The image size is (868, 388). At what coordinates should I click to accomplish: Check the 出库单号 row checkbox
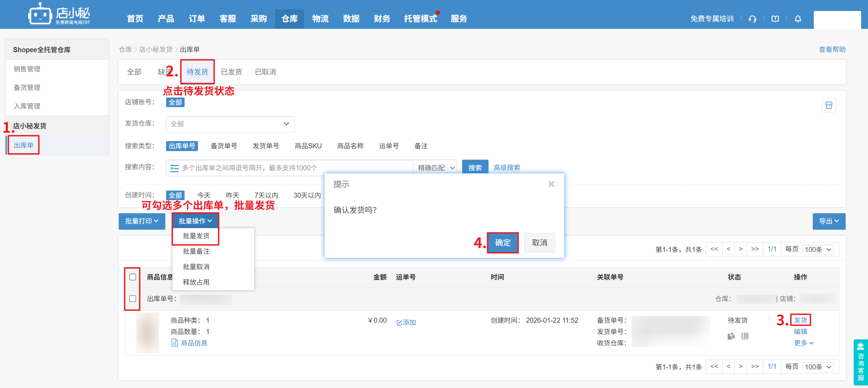tap(133, 299)
